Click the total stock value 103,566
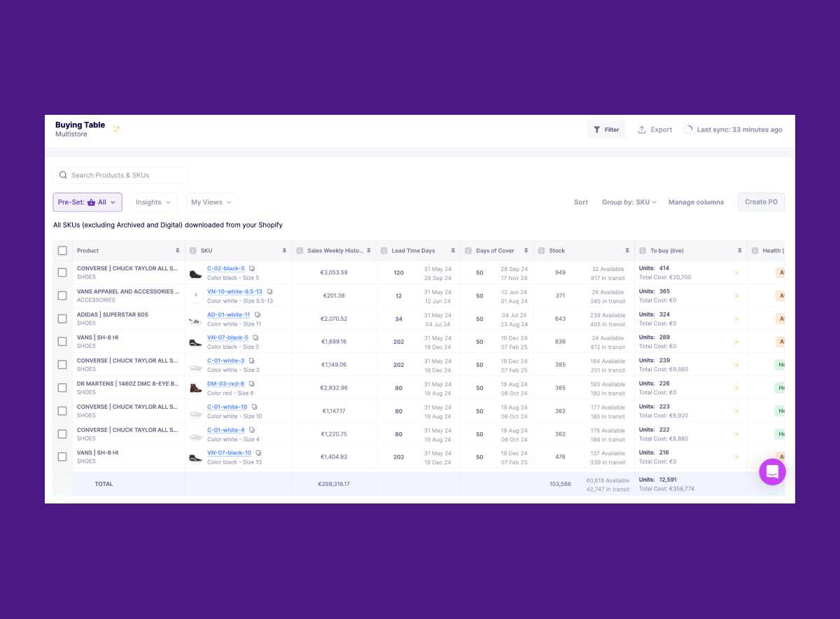The image size is (840, 619). click(x=560, y=484)
